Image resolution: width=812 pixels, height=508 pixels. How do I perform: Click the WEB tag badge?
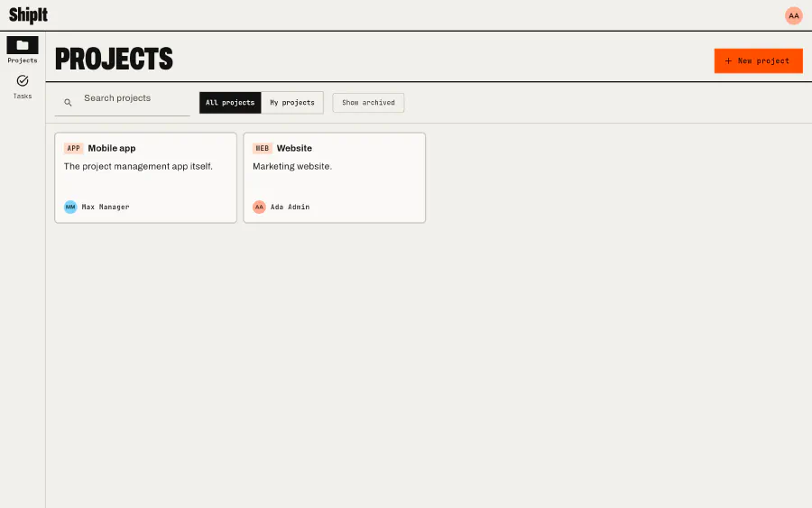pos(262,148)
